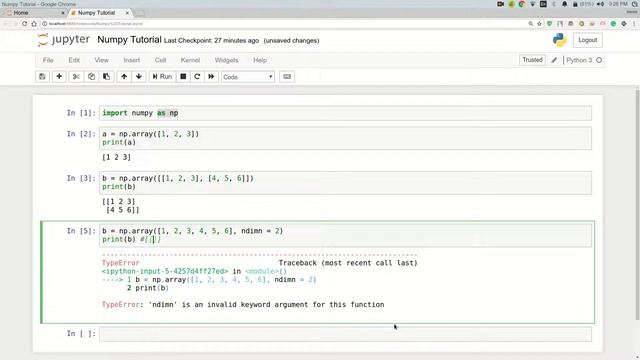Copy the selected cells
Image resolution: width=640 pixels, height=360 pixels.
91,77
